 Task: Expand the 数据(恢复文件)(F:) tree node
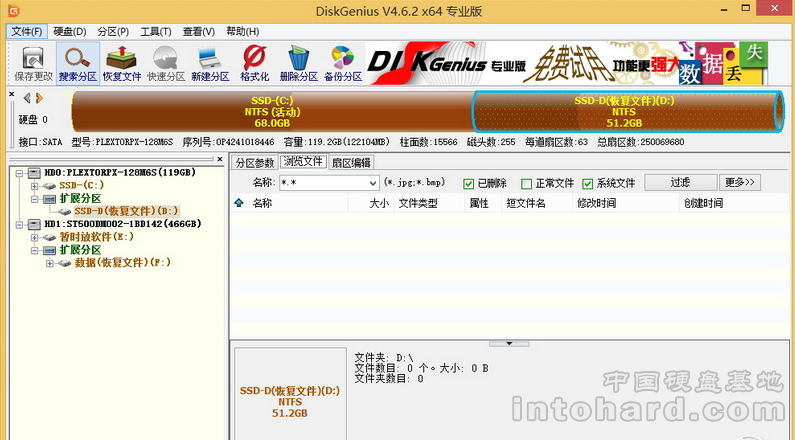[x=50, y=263]
